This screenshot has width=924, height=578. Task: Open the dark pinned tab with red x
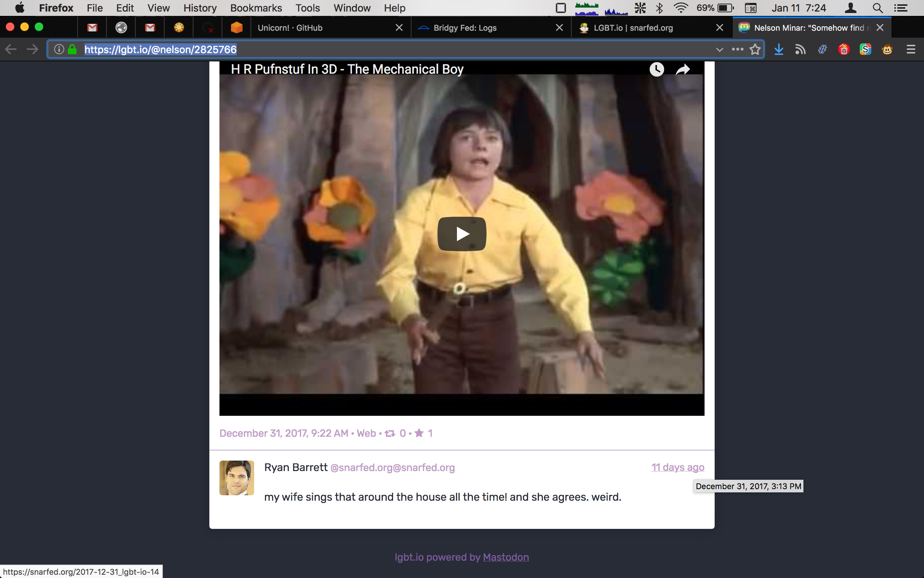[208, 27]
